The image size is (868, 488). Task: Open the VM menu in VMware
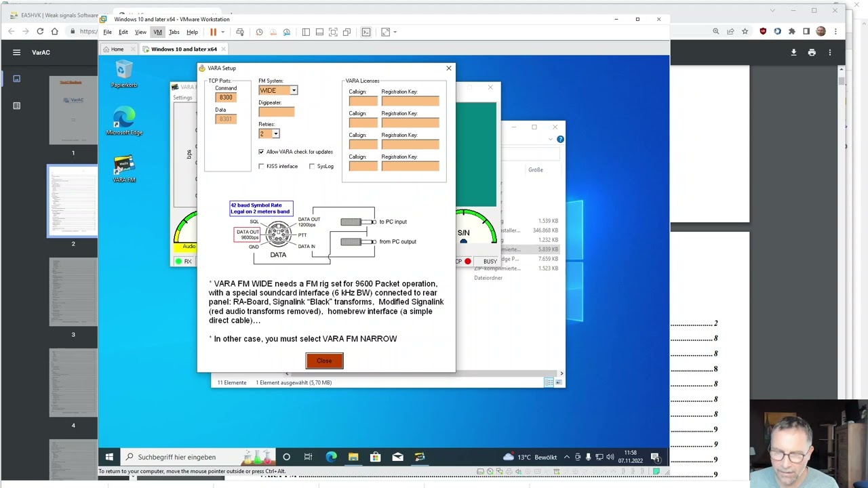pyautogui.click(x=157, y=32)
